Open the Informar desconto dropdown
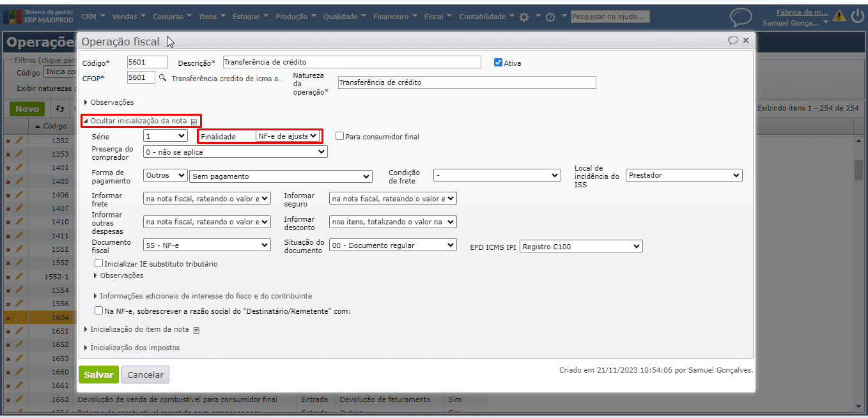868x418 pixels. pos(393,222)
